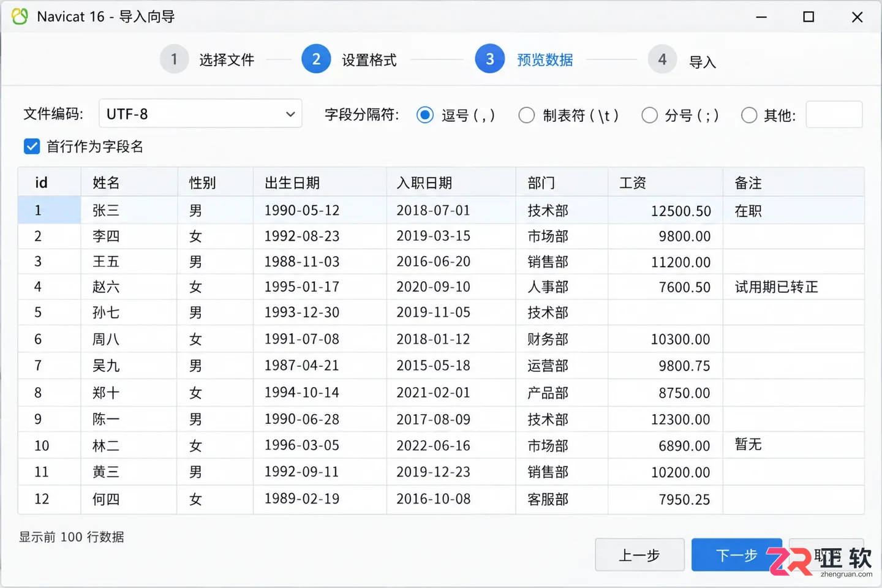This screenshot has height=588, width=882.
Task: Select the 在职 remark cell
Action: tap(794, 210)
